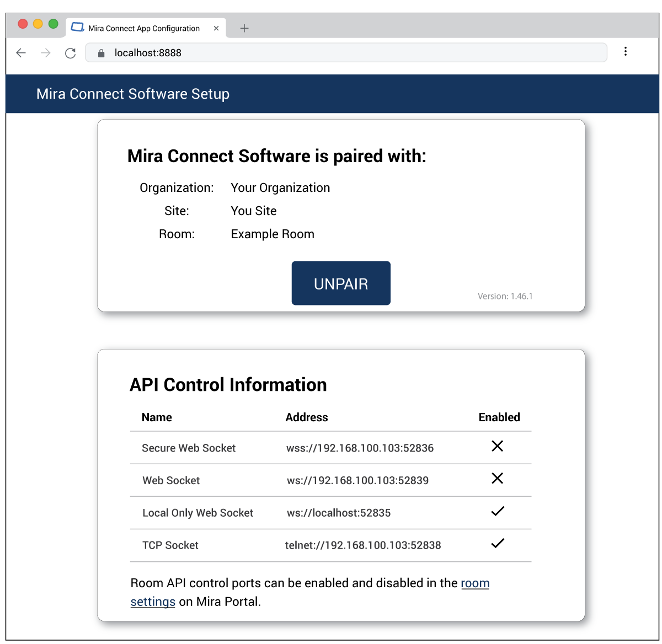The image size is (662, 644).
Task: Click the X status for Secure Web Socket
Action: [x=497, y=446]
